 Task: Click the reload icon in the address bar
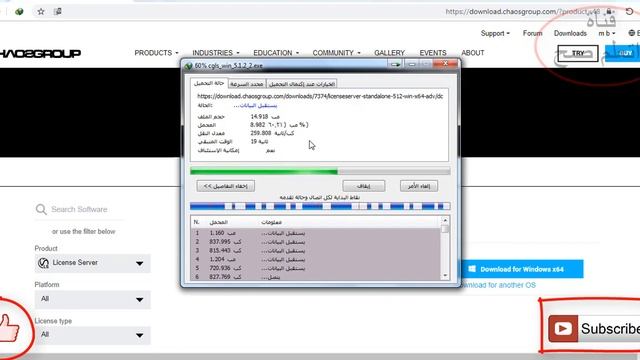(629, 11)
